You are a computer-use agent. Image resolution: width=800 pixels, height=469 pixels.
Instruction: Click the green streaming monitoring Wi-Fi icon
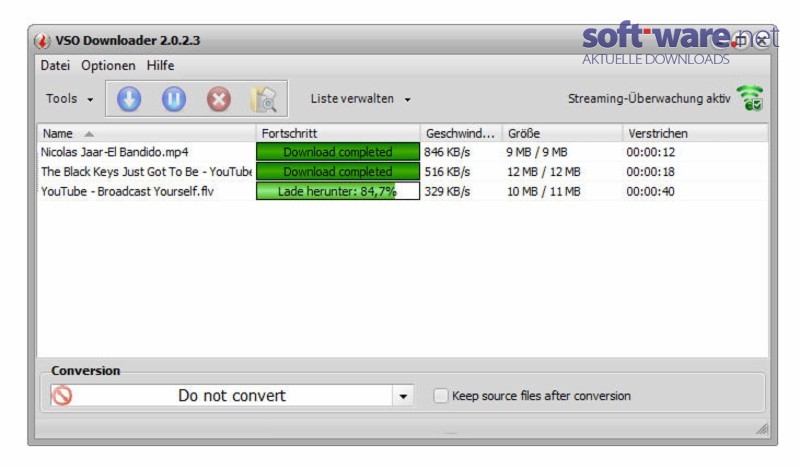pos(751,97)
